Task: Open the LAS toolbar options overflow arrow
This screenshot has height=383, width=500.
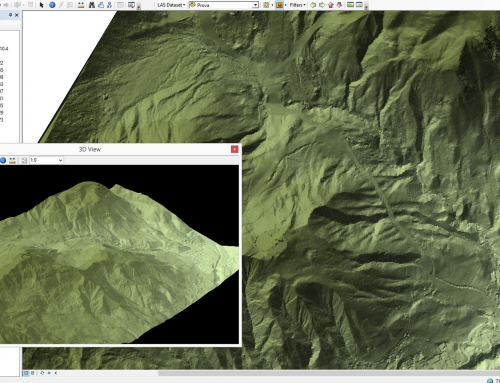Action: (x=366, y=6)
